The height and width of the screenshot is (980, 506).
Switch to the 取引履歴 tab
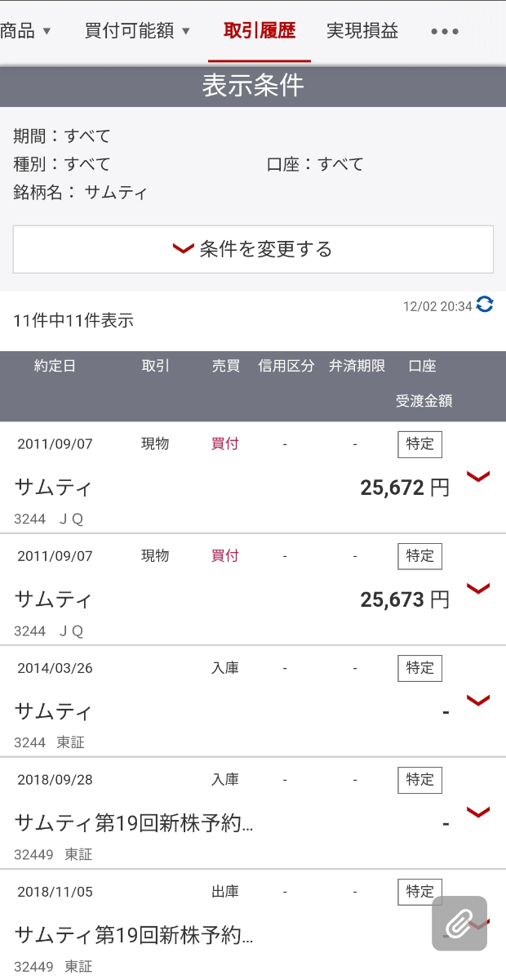click(260, 31)
